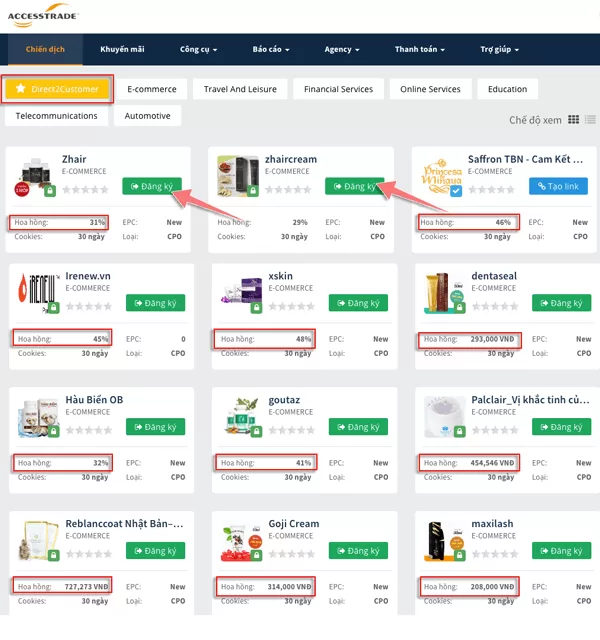Switch to grid view mode icon
Screen dimensions: 600x640
click(x=573, y=120)
